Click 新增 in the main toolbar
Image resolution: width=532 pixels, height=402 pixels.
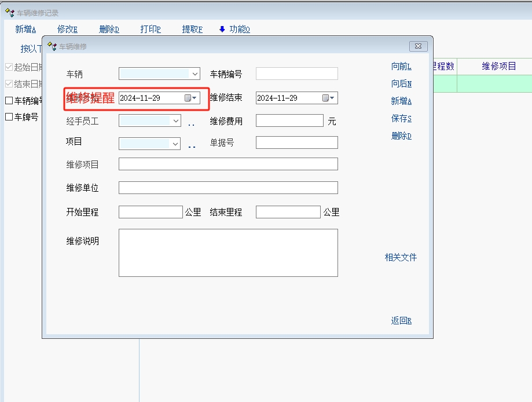coord(25,30)
